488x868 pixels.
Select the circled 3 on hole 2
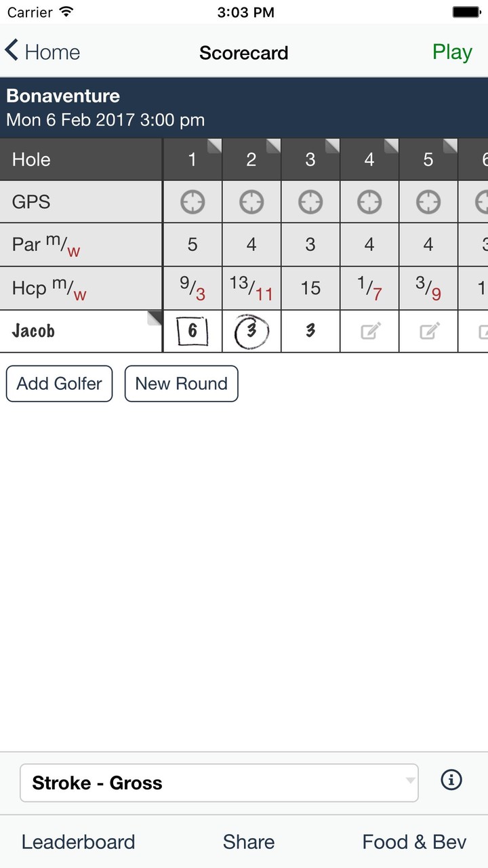[251, 332]
